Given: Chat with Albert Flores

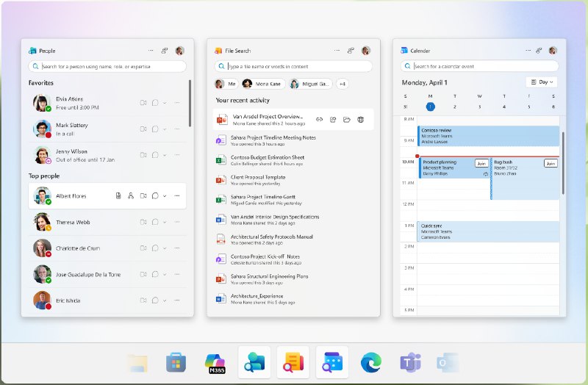Looking at the screenshot, I should 155,195.
